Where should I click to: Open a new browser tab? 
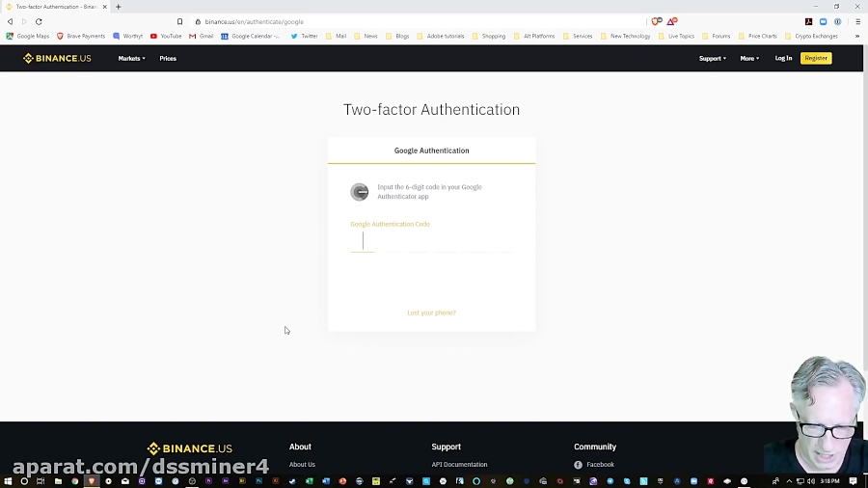(119, 7)
